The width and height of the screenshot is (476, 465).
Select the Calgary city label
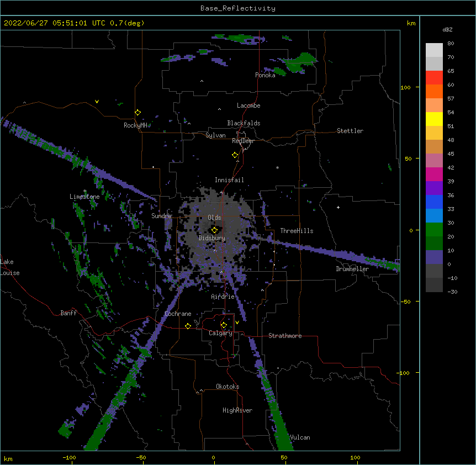coord(220,333)
